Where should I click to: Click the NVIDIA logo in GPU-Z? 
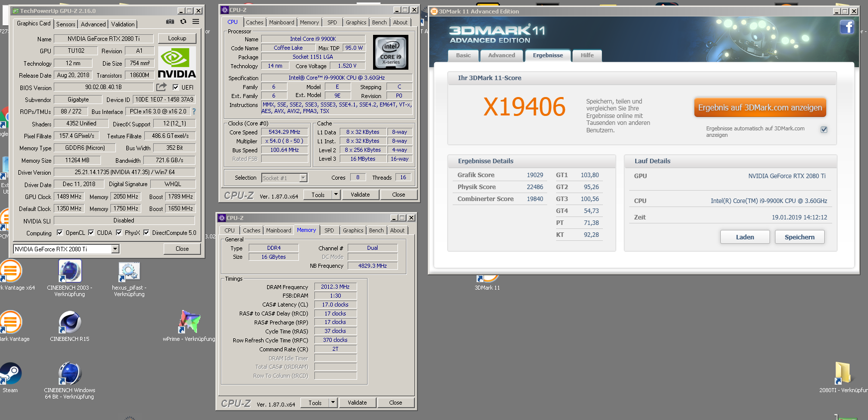point(177,62)
